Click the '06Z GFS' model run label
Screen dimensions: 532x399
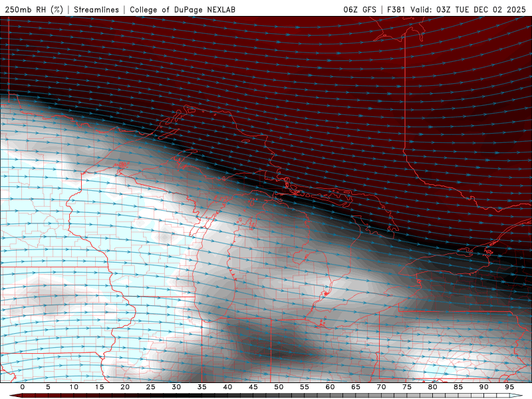click(360, 9)
